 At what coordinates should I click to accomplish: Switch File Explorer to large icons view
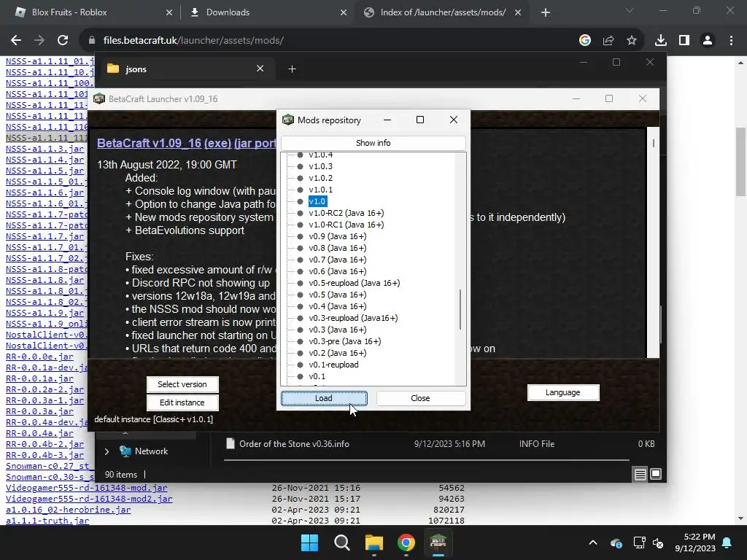coord(656,474)
